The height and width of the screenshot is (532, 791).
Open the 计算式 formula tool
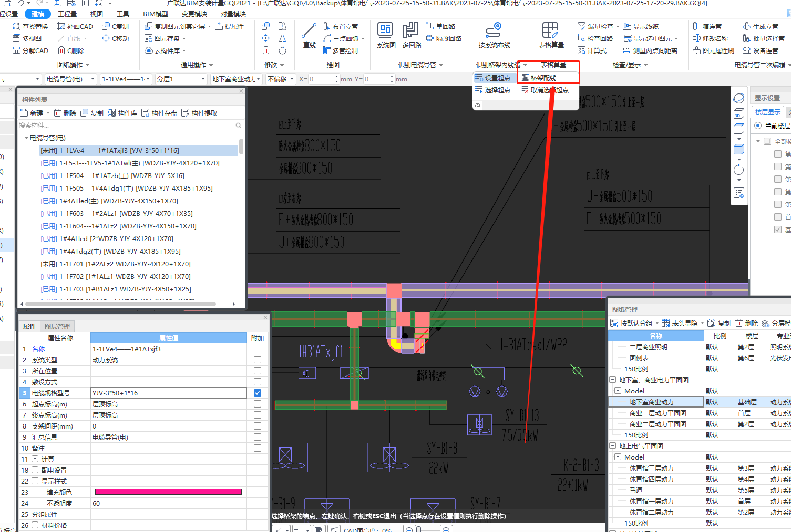click(x=592, y=50)
